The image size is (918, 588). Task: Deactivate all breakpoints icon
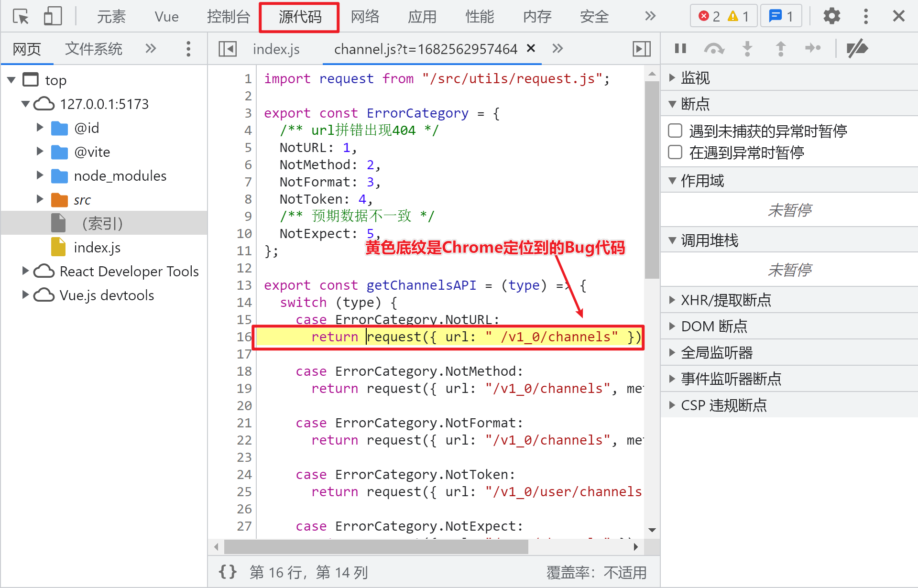[x=857, y=48]
